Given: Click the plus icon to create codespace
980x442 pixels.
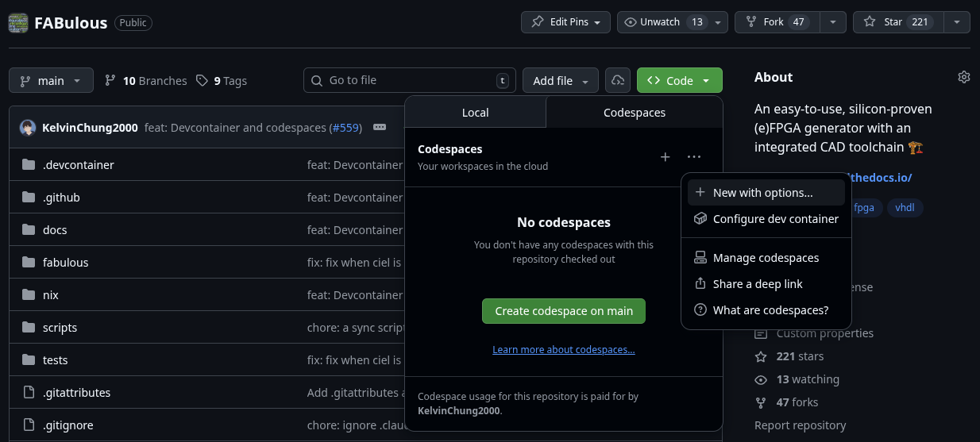Looking at the screenshot, I should click(x=666, y=157).
